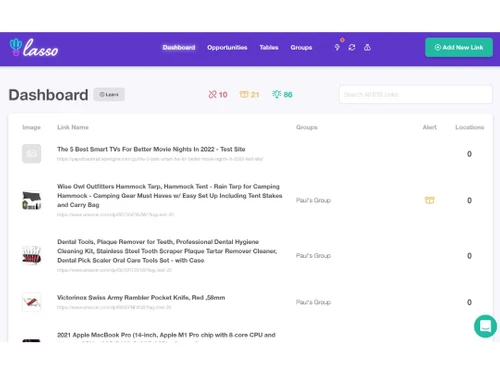Click the Locations column header
500x375 pixels.
(469, 127)
